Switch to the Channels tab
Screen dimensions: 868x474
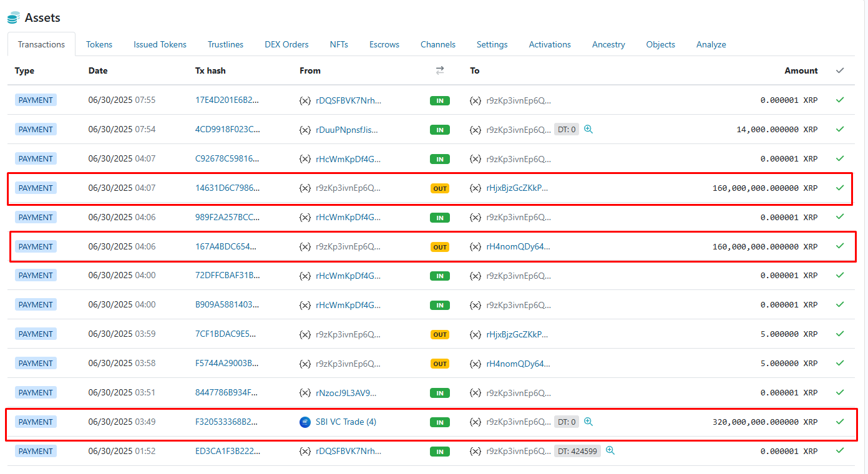438,44
